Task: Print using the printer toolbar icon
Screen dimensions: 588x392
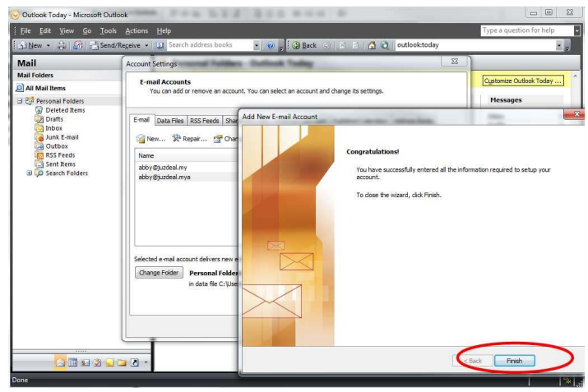Action: point(61,45)
